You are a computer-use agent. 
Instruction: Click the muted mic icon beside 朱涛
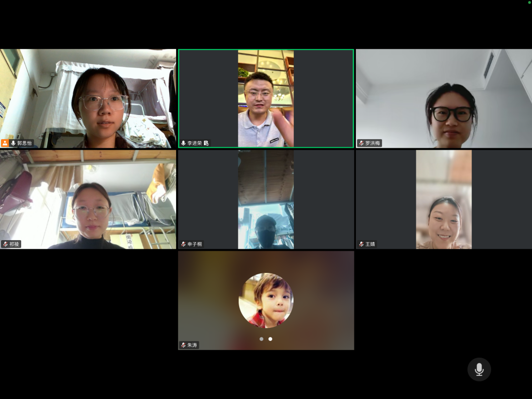183,345
